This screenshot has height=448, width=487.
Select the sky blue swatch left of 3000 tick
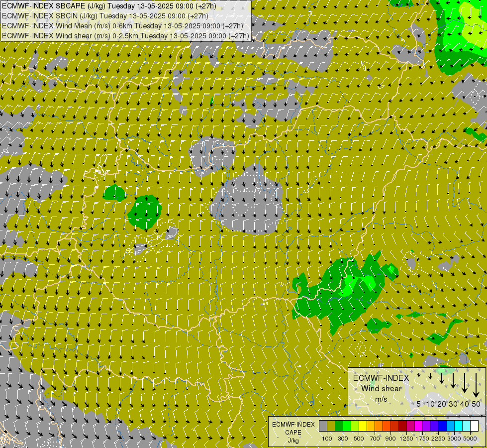(450, 426)
